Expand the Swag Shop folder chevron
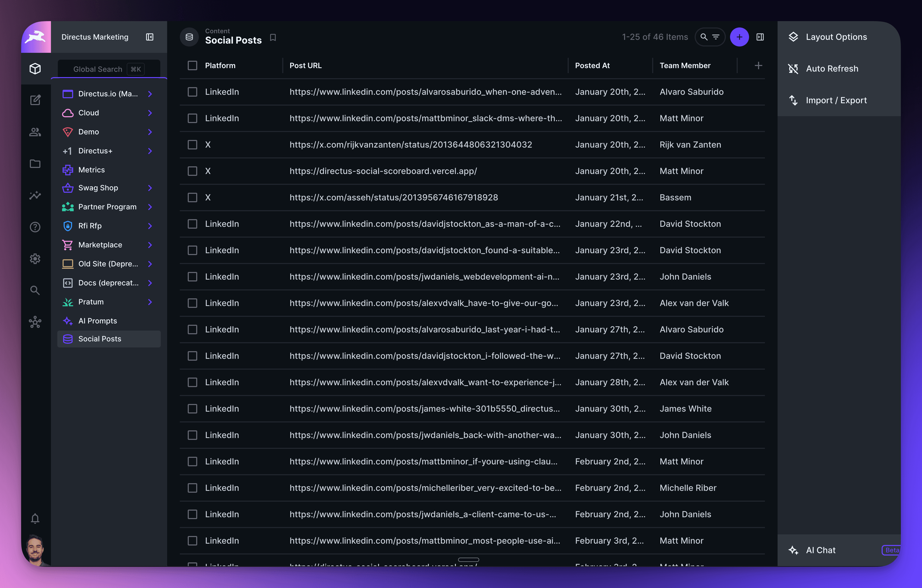922x588 pixels. (x=150, y=188)
